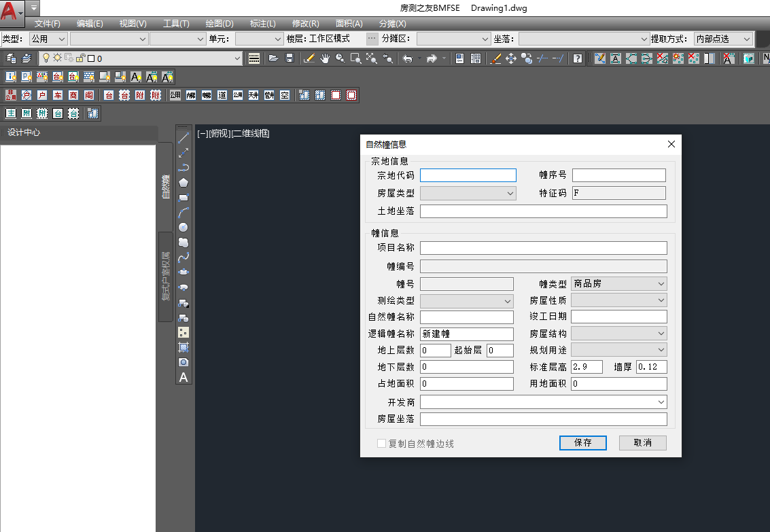Open the 房屋结构 dropdown
This screenshot has width=770, height=532.
pos(618,334)
